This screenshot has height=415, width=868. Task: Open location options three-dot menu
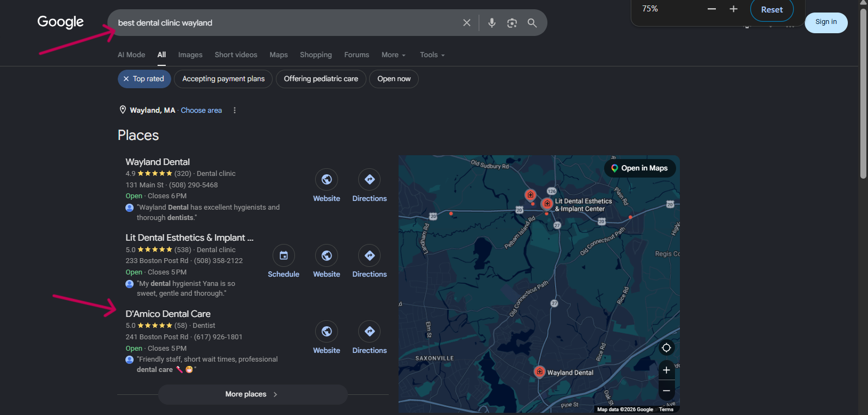(x=234, y=110)
